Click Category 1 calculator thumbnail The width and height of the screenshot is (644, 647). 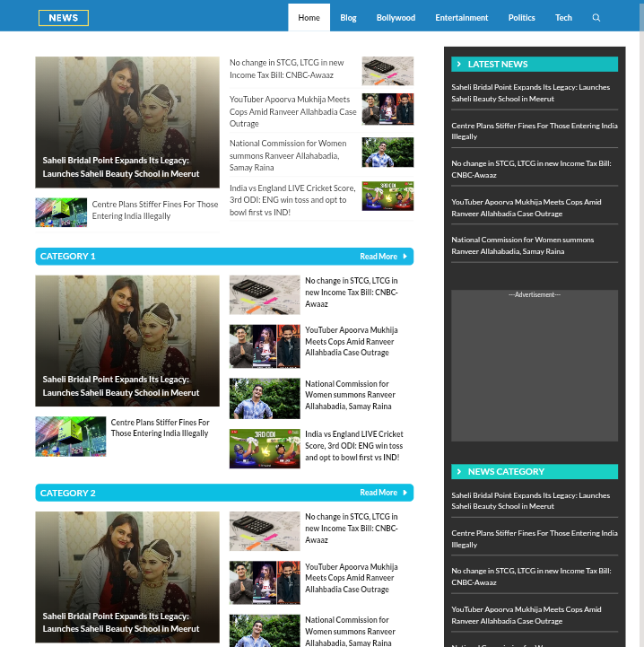coord(265,295)
